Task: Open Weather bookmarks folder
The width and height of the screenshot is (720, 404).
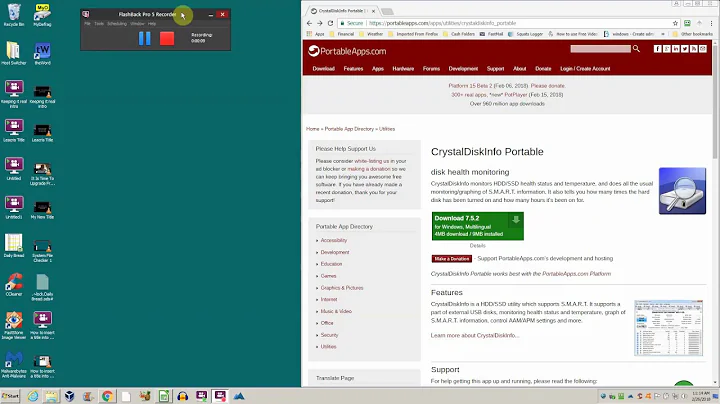Action: 371,34
